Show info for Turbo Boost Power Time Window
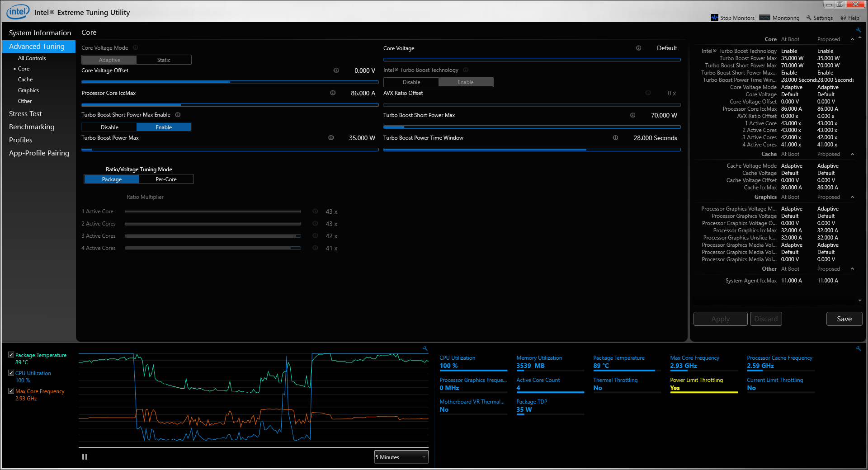 (x=615, y=137)
